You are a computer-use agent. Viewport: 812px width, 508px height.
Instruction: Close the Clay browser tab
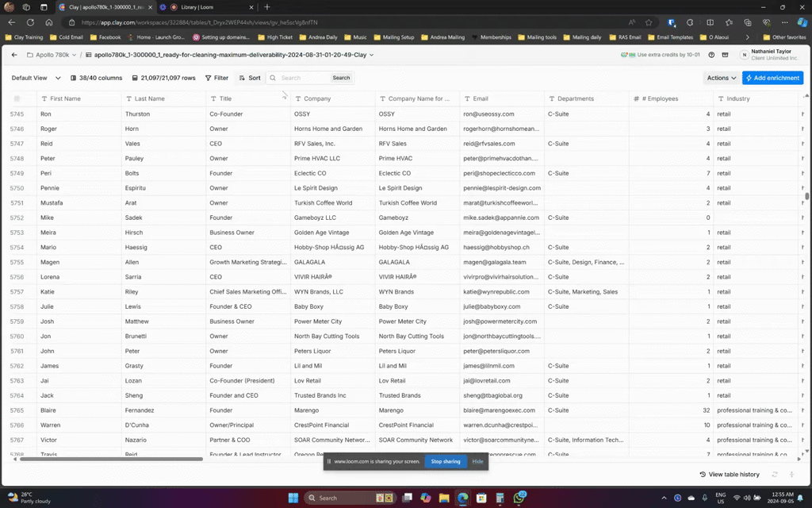[150, 7]
